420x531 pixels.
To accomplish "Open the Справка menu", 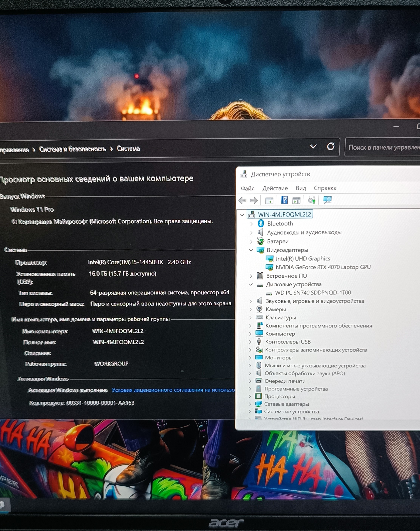I will click(x=325, y=188).
